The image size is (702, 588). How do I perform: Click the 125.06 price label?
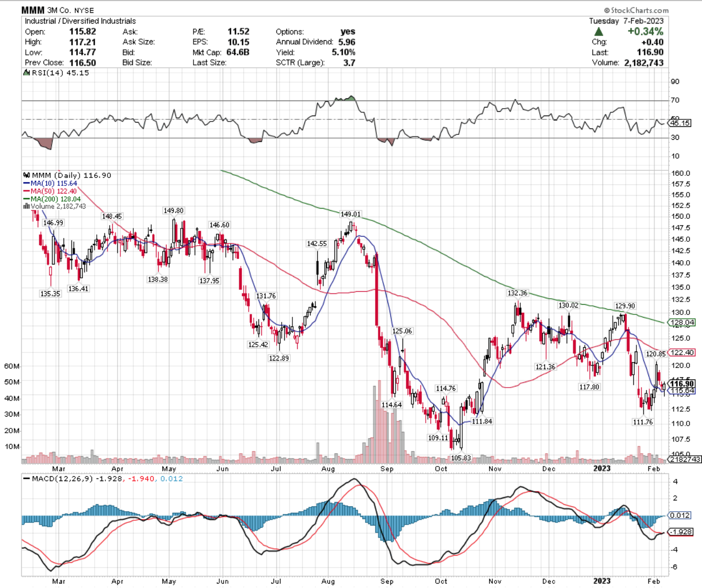coord(402,331)
